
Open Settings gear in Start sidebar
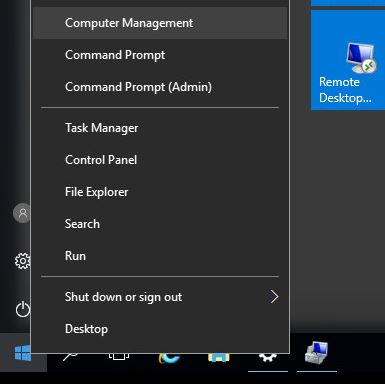pyautogui.click(x=22, y=261)
